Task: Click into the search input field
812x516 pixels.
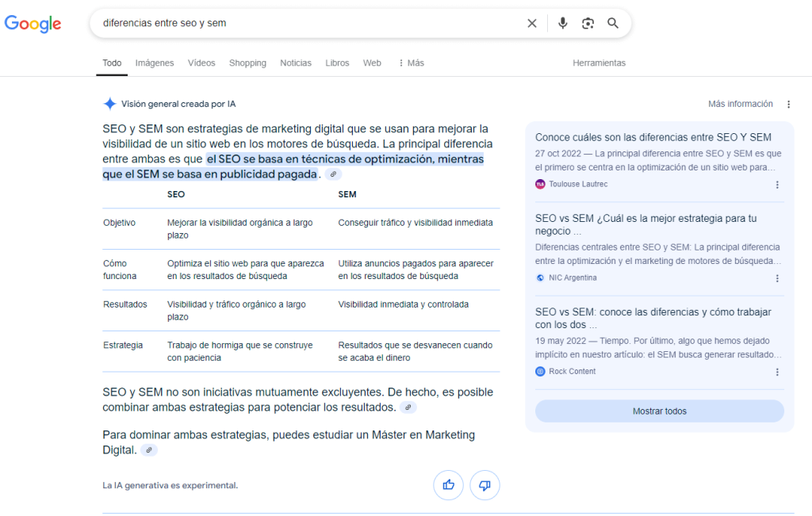Action: click(x=301, y=24)
